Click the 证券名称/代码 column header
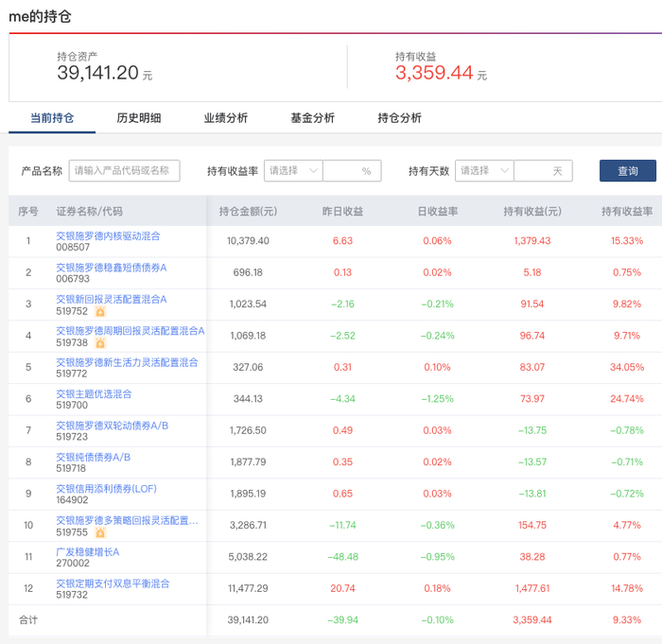Image resolution: width=662 pixels, height=644 pixels. pos(90,211)
